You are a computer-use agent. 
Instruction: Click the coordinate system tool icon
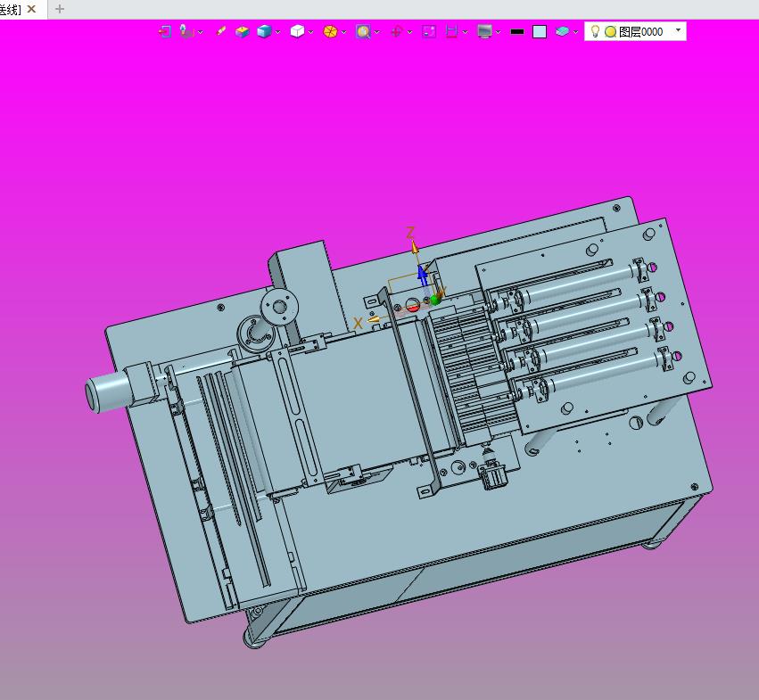[186, 31]
